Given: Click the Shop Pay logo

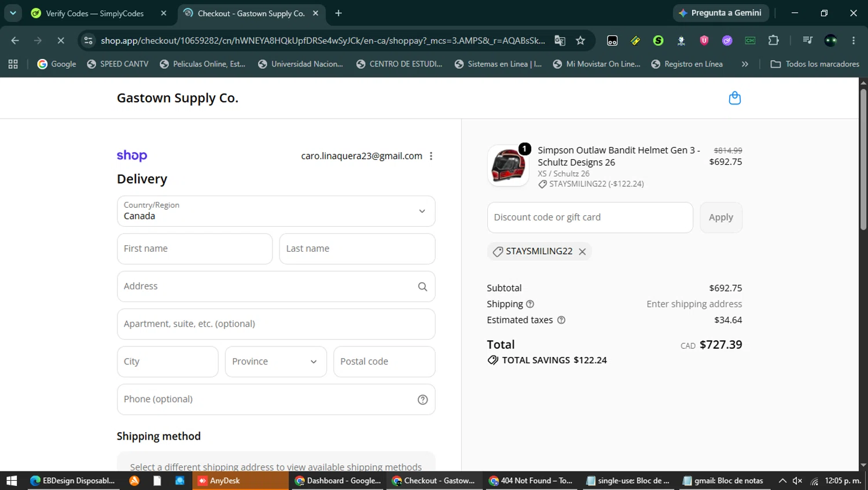Looking at the screenshot, I should [132, 156].
